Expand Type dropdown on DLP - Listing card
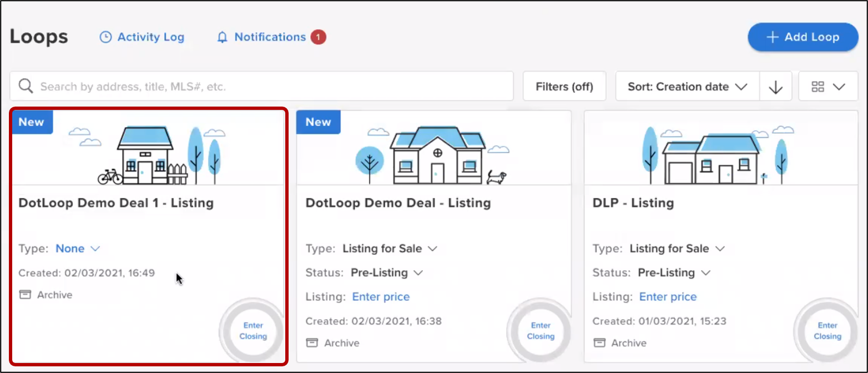The width and height of the screenshot is (868, 373). [677, 249]
